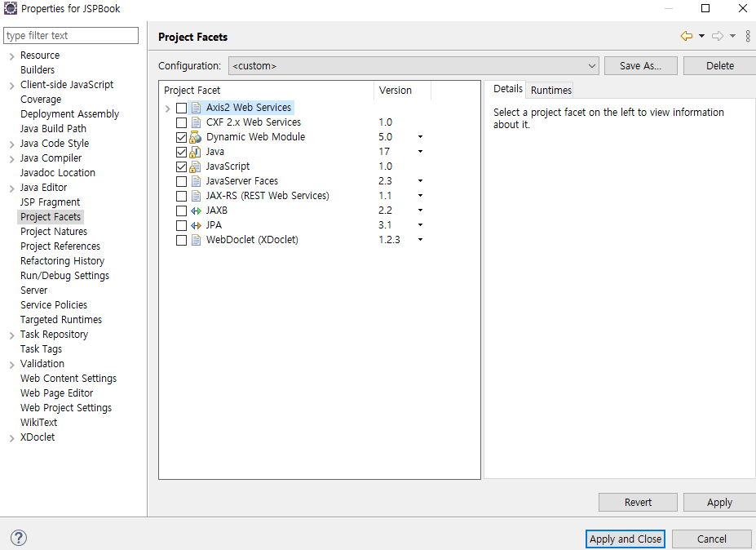Expand the Task Repository tree node

point(11,335)
